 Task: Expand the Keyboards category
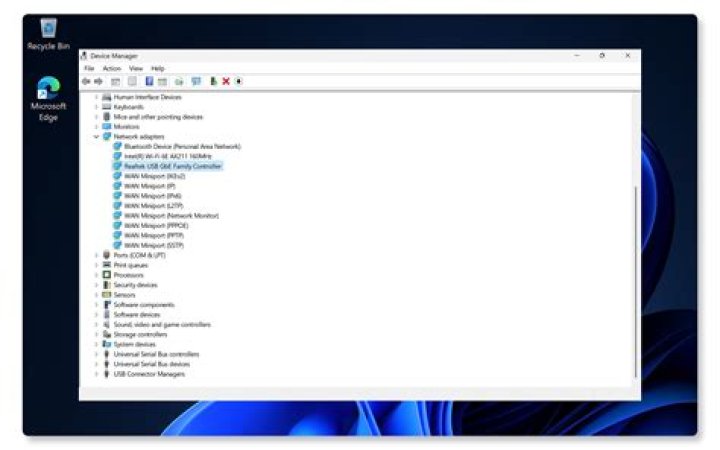[x=96, y=107]
